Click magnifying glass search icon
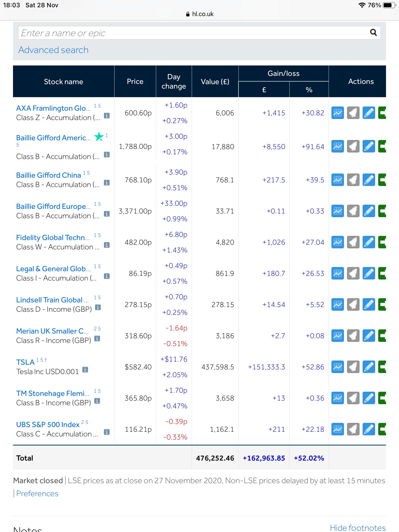Image resolution: width=399 pixels, height=532 pixels. click(x=373, y=32)
